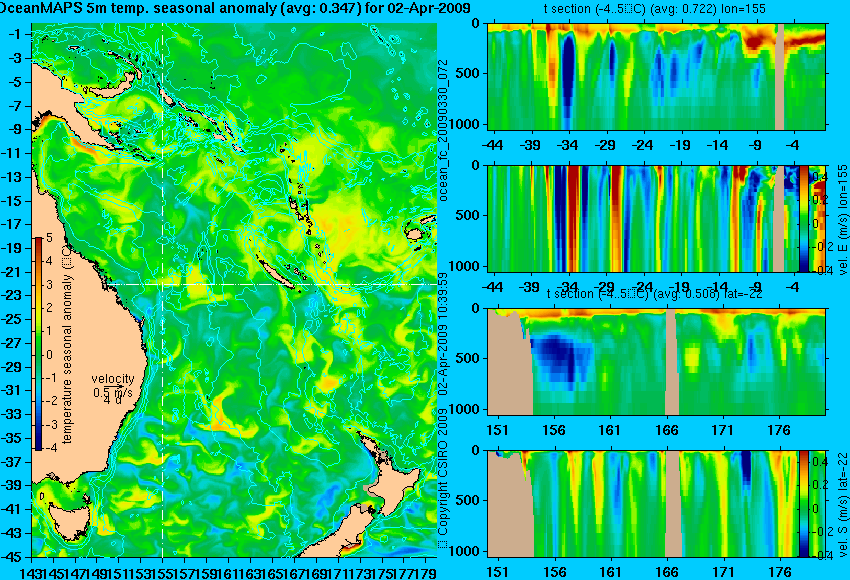Click the '-44' tick under the top temperature section

(493, 145)
